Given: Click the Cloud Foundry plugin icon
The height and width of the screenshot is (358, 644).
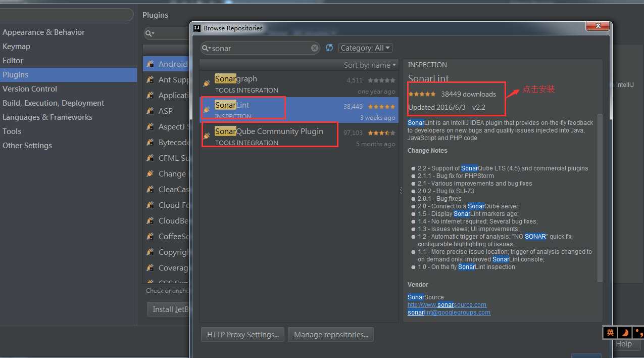Looking at the screenshot, I should [150, 205].
